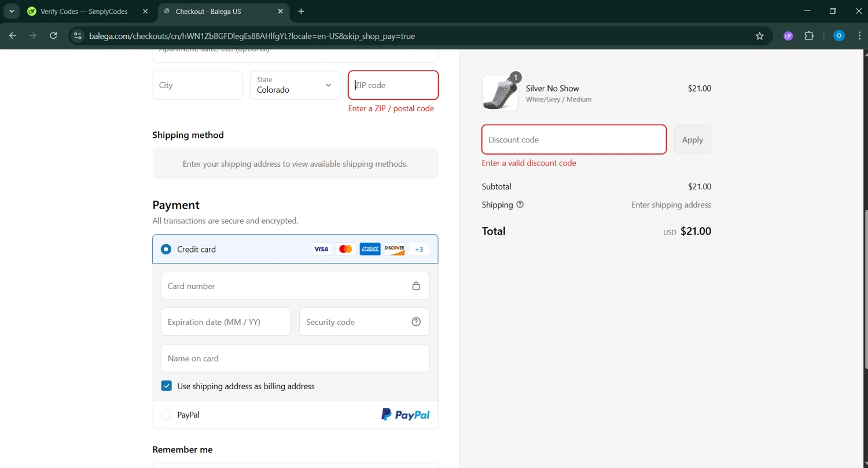The height and width of the screenshot is (468, 868).
Task: Click the Subtotal label
Action: click(496, 187)
